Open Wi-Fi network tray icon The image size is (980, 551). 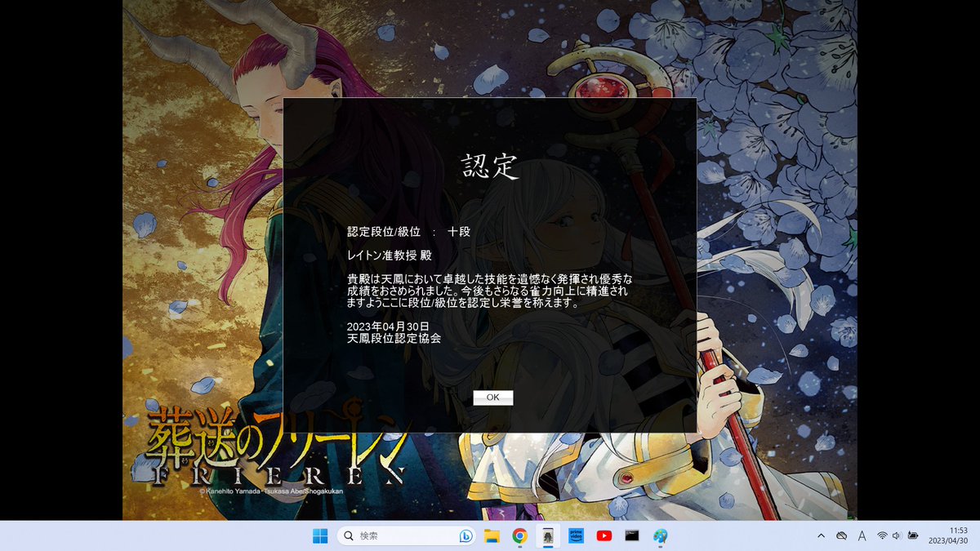click(883, 535)
